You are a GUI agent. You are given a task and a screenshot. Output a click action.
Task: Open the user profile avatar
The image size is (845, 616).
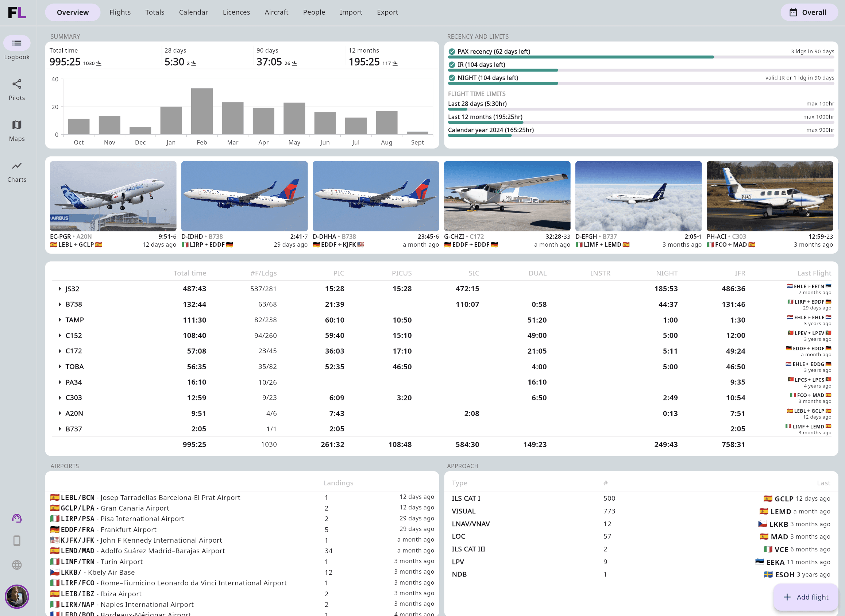click(17, 597)
